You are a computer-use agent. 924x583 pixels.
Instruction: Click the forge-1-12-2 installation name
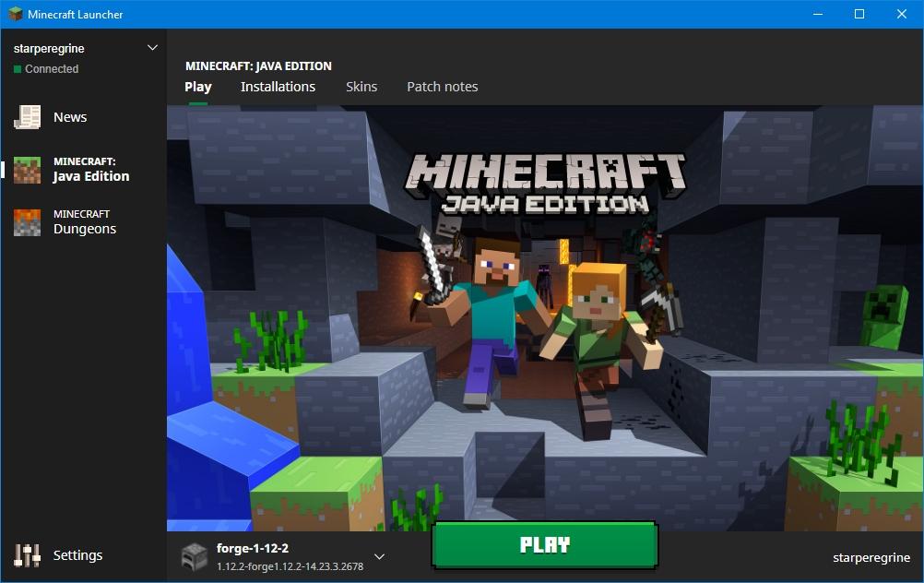[253, 548]
